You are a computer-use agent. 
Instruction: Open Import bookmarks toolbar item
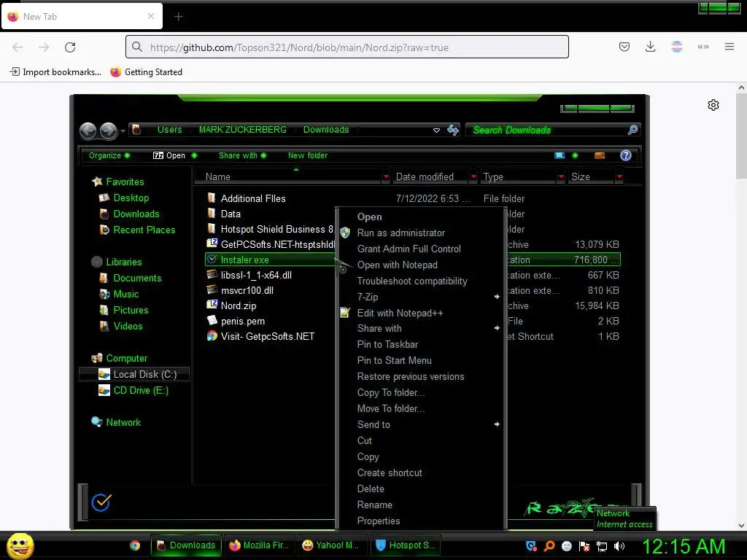coord(55,72)
